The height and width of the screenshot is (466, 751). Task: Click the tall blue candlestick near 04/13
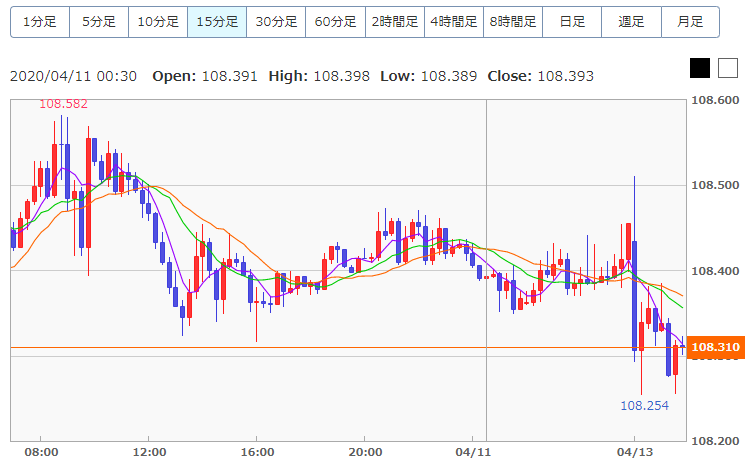[634, 295]
